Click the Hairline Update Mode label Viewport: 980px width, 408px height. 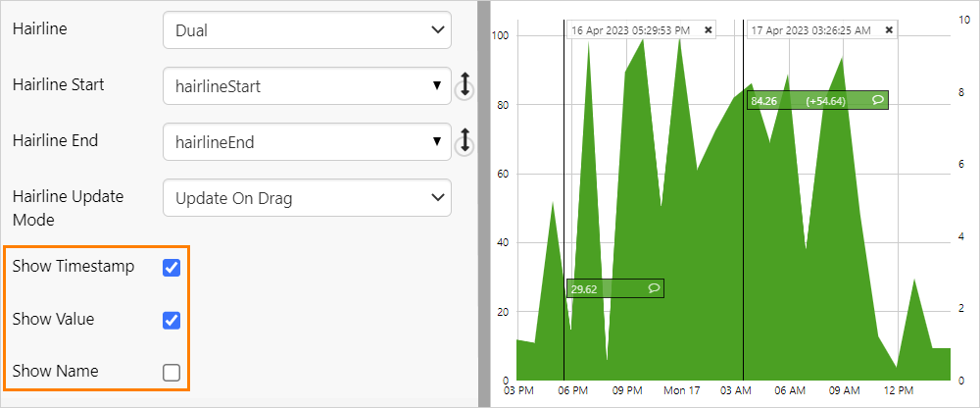coord(69,208)
